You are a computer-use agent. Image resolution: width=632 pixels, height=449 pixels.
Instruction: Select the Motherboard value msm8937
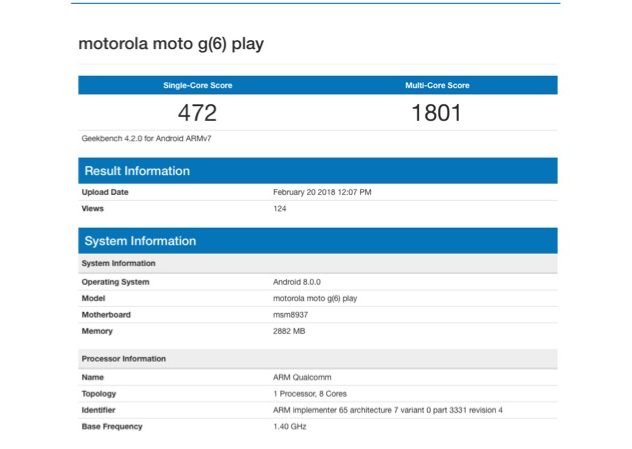coord(291,314)
